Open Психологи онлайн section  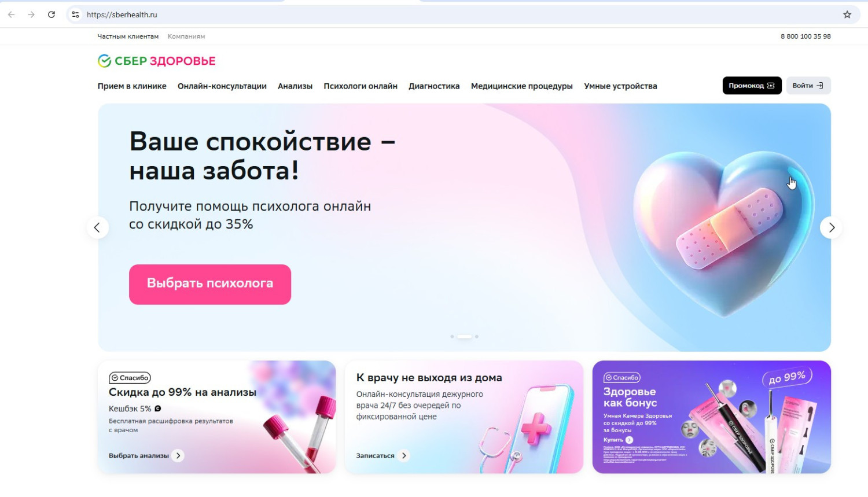[x=361, y=86]
